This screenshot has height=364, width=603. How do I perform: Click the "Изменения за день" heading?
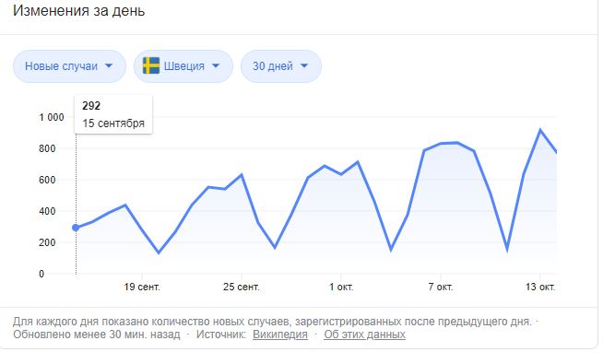coord(79,10)
